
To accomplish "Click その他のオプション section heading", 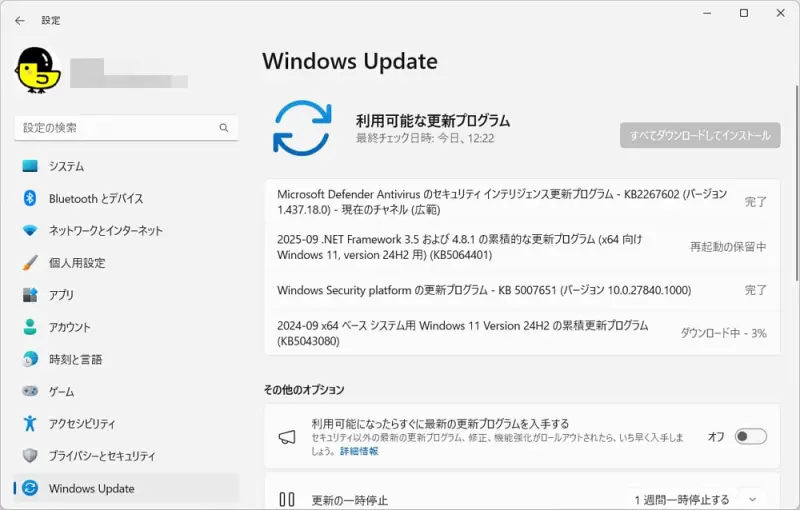I will point(304,390).
